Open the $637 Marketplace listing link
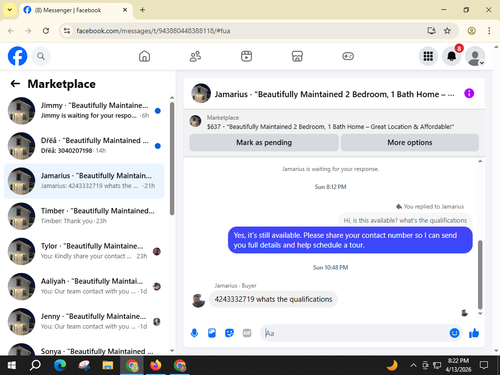 point(330,127)
